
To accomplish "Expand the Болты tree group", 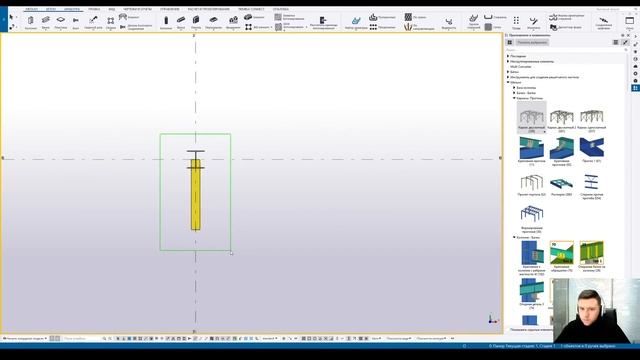I will point(508,72).
